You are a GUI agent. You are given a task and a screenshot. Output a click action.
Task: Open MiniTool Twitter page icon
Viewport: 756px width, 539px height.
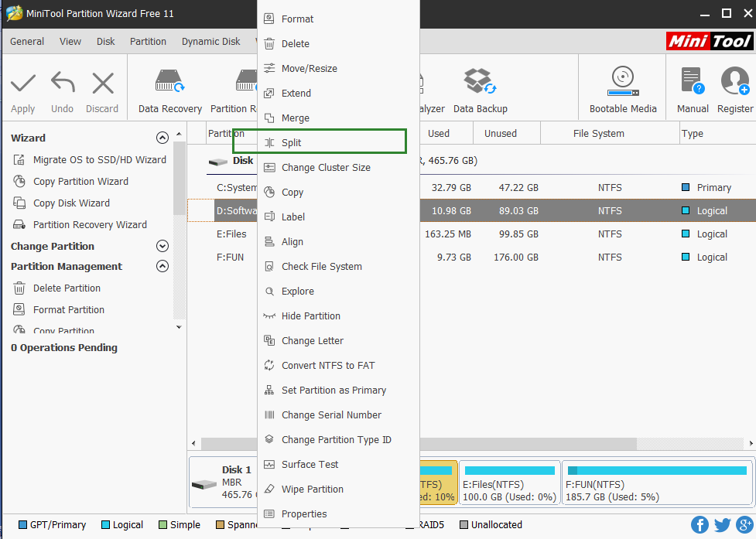coord(722,525)
